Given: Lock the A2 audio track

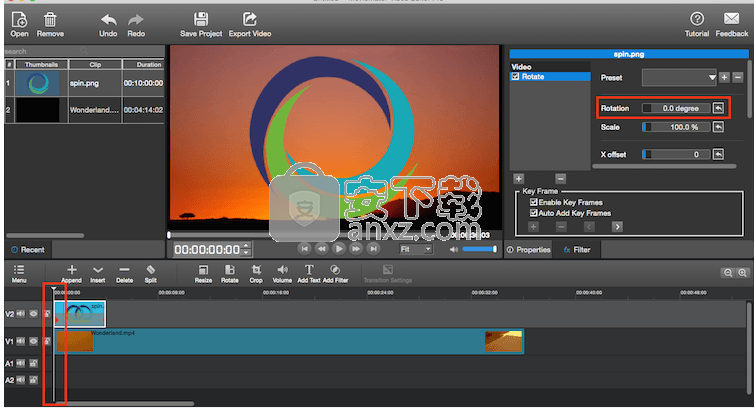Looking at the screenshot, I should (x=33, y=380).
